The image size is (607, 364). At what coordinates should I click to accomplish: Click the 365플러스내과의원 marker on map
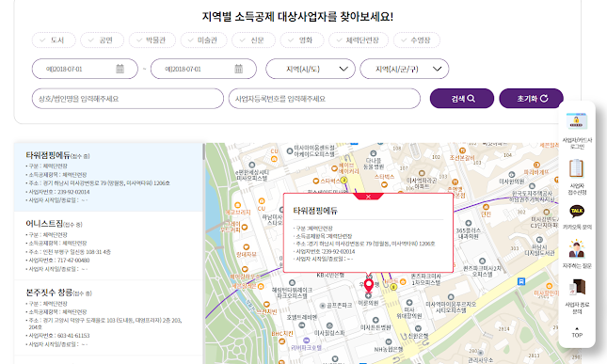[469, 223]
